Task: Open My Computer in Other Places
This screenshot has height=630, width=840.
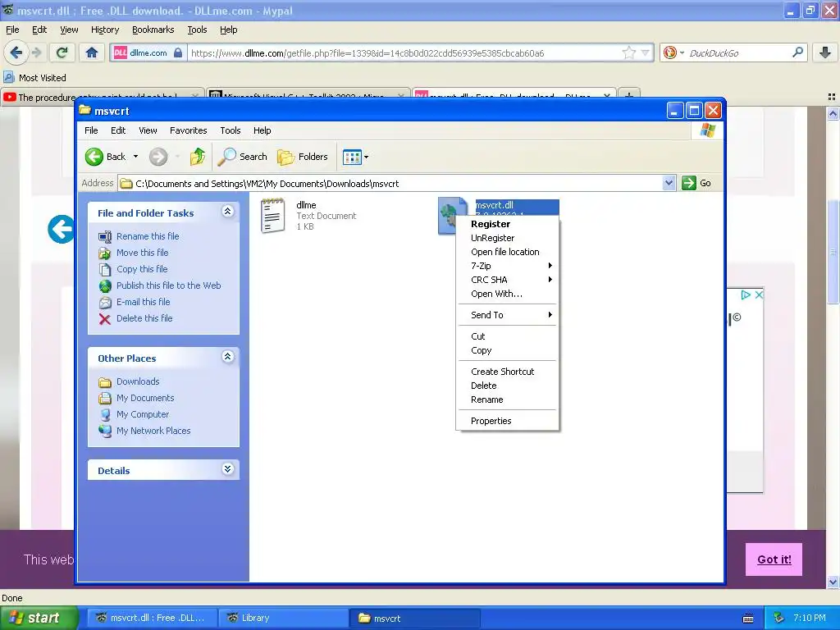Action: pos(143,414)
